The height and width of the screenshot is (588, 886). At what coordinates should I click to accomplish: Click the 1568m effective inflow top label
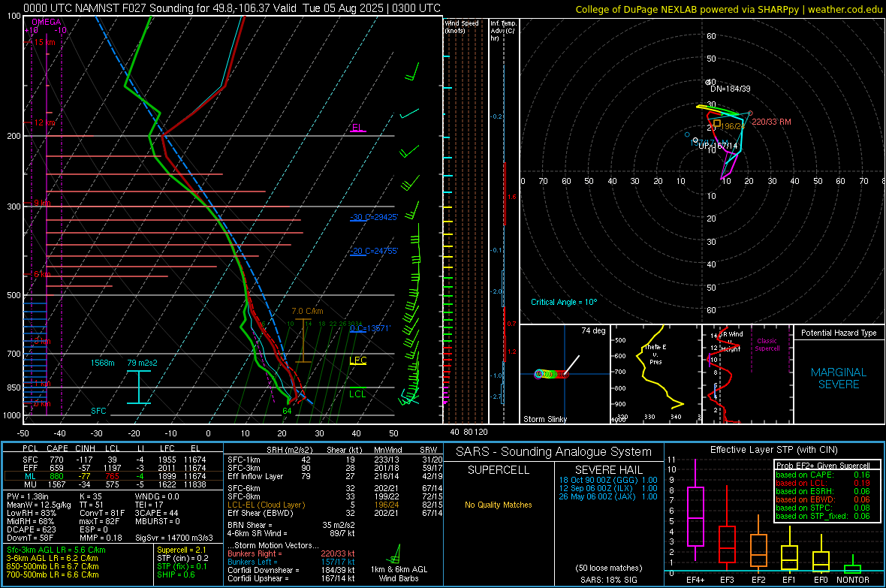coord(102,363)
